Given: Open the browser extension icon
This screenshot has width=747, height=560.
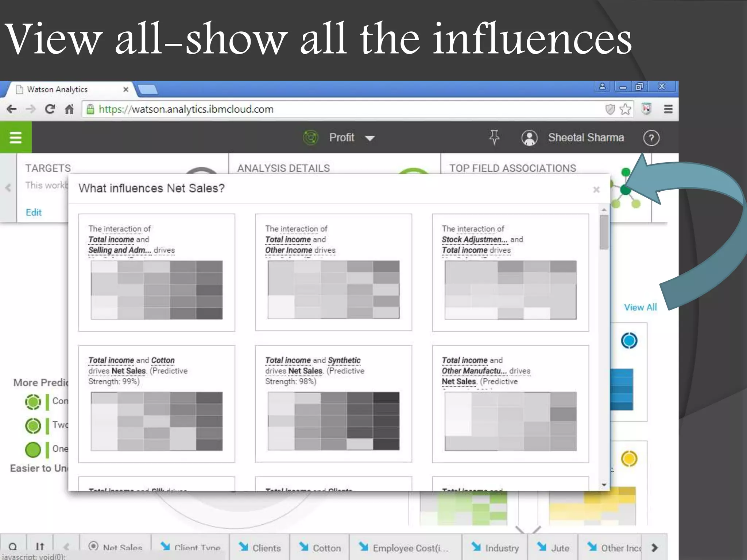Looking at the screenshot, I should click(x=646, y=109).
